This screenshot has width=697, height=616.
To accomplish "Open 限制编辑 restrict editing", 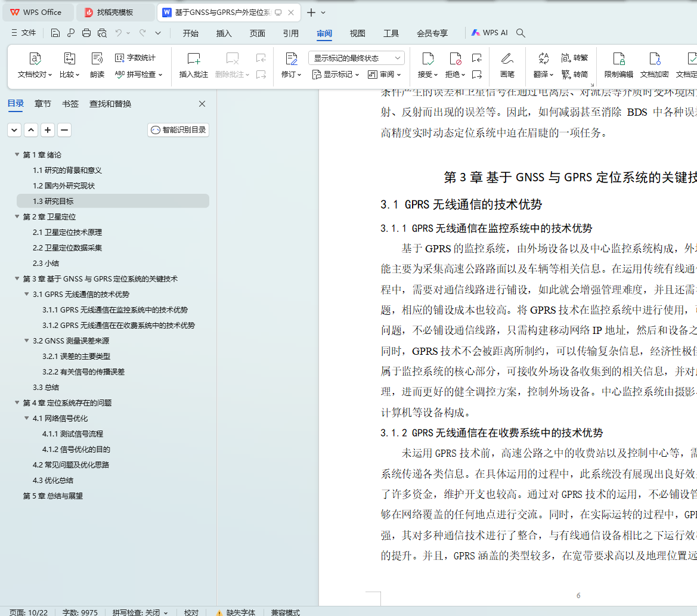I will pyautogui.click(x=618, y=66).
